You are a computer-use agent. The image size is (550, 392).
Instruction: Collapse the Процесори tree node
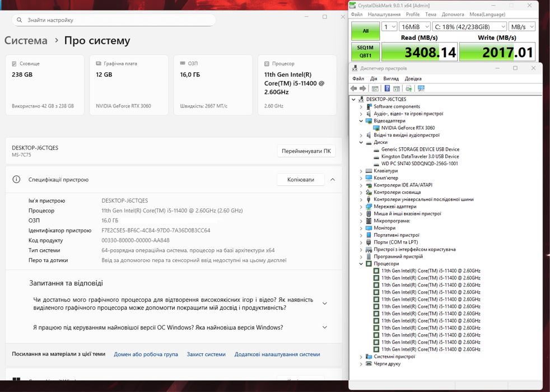(361, 264)
